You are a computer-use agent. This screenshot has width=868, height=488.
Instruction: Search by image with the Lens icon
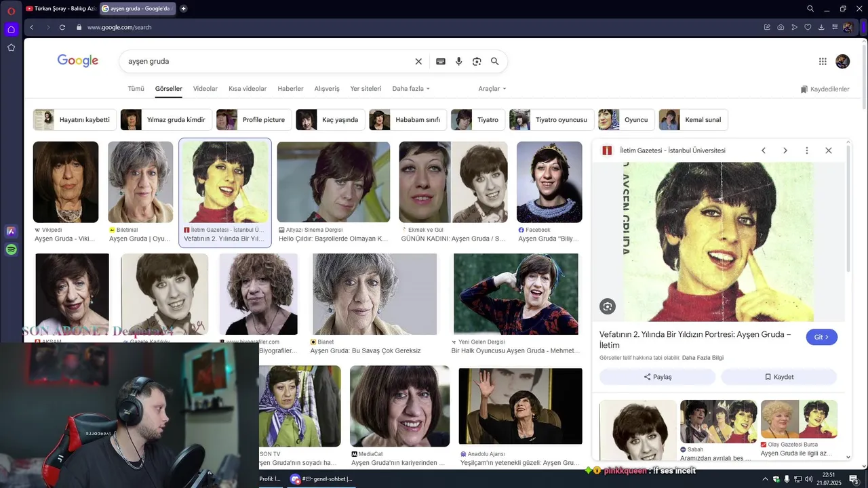click(x=477, y=61)
